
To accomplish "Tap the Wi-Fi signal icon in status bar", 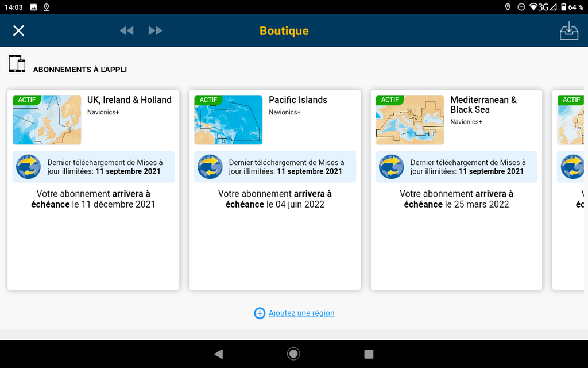I will coord(533,7).
